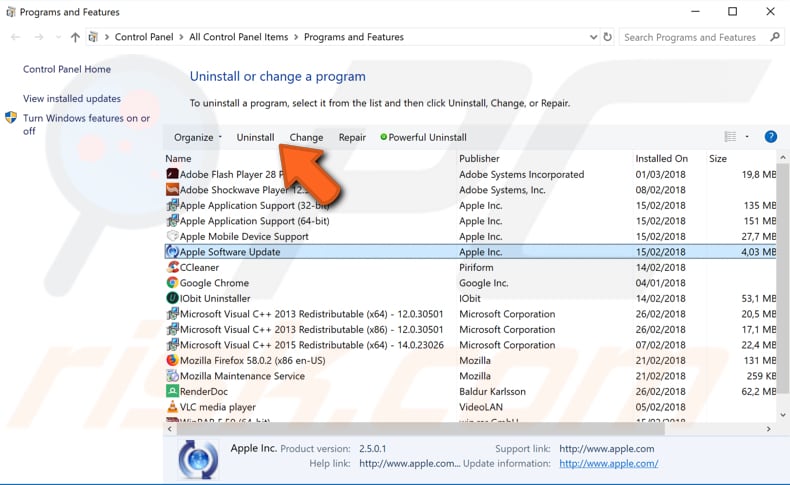
Task: Click Uninstall in the toolbar
Action: click(x=255, y=137)
